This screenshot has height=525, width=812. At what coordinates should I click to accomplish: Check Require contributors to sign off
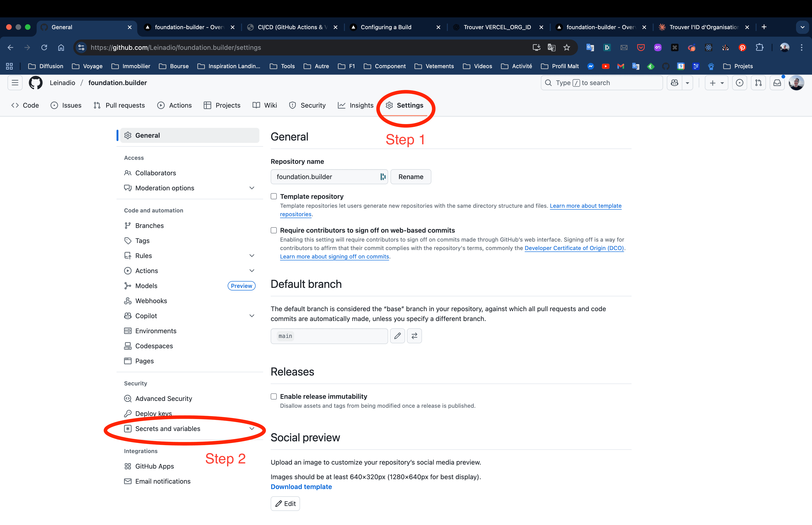(x=273, y=230)
